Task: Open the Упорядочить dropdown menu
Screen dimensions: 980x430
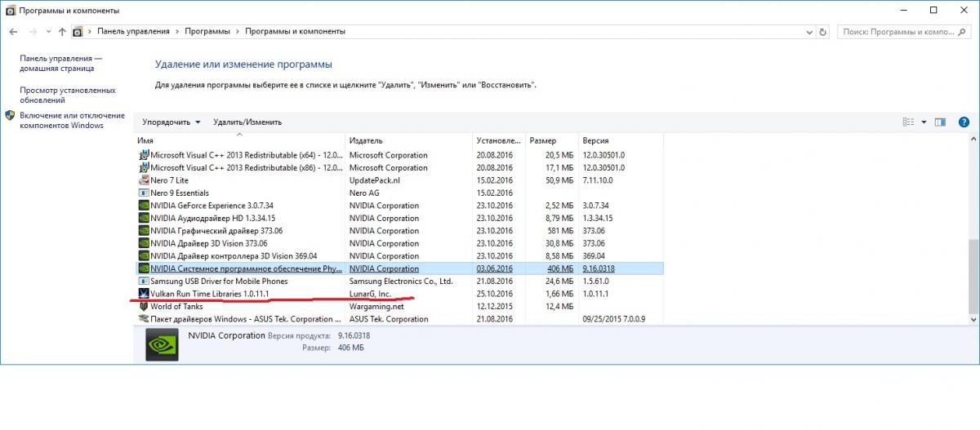Action: coord(171,122)
